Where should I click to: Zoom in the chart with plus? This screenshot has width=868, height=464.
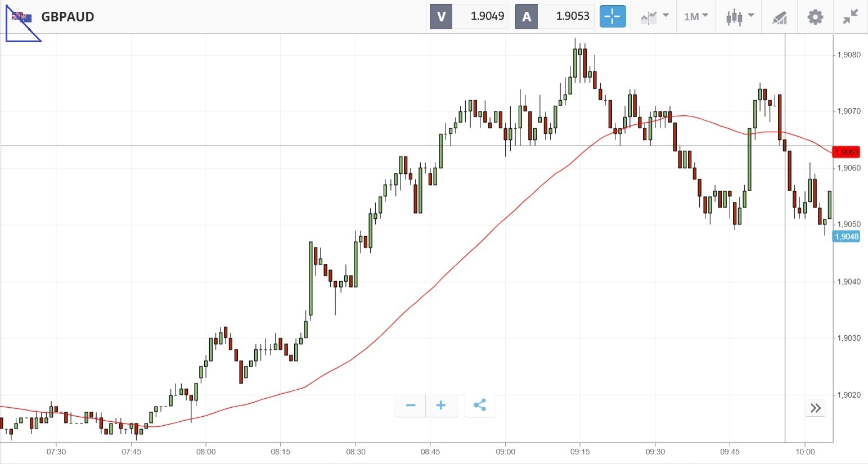coord(441,406)
